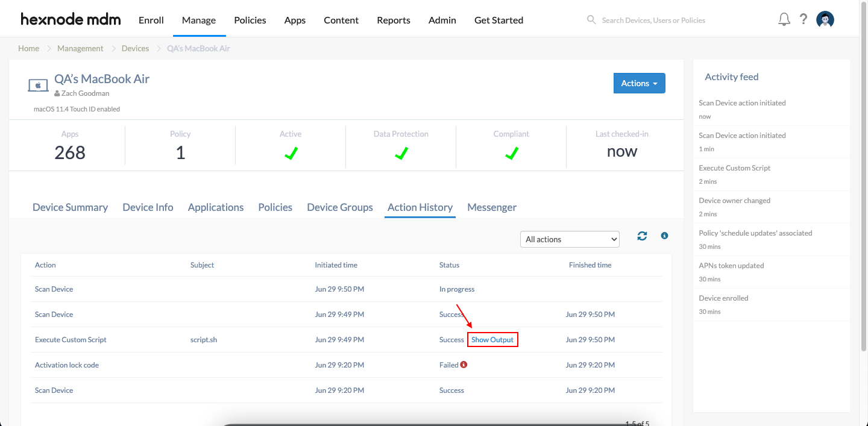The image size is (868, 426).
Task: Switch to the Device Groups tab
Action: [x=340, y=207]
